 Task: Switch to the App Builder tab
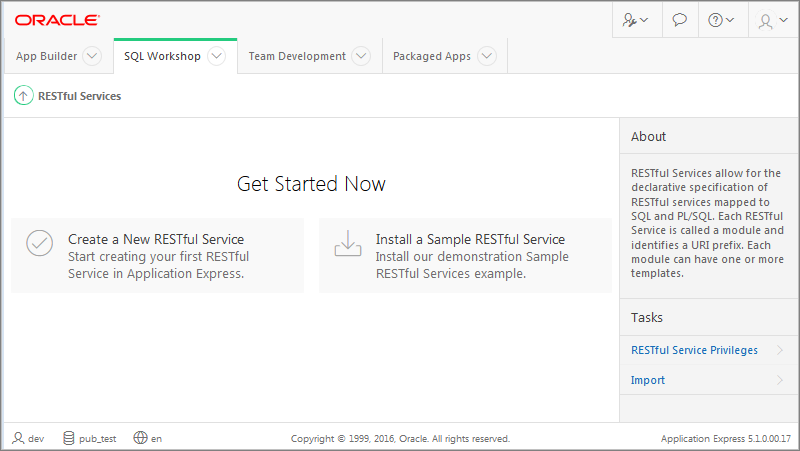tap(46, 56)
